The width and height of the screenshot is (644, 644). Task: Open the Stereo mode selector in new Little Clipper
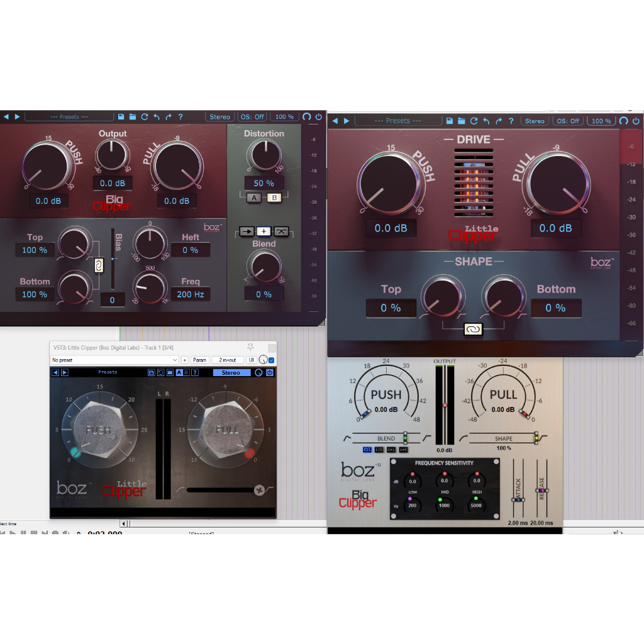tap(535, 121)
